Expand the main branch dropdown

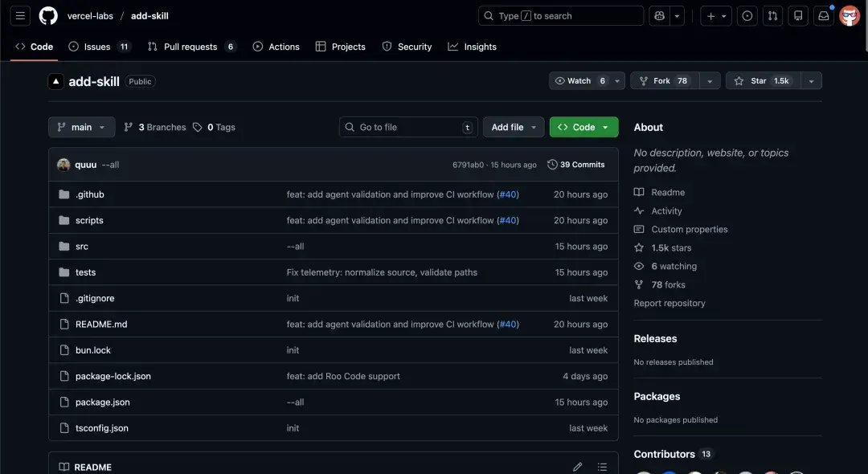pyautogui.click(x=81, y=127)
